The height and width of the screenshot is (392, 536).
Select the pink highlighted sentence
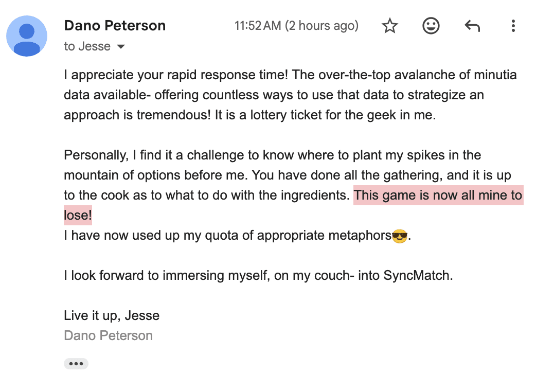point(437,195)
